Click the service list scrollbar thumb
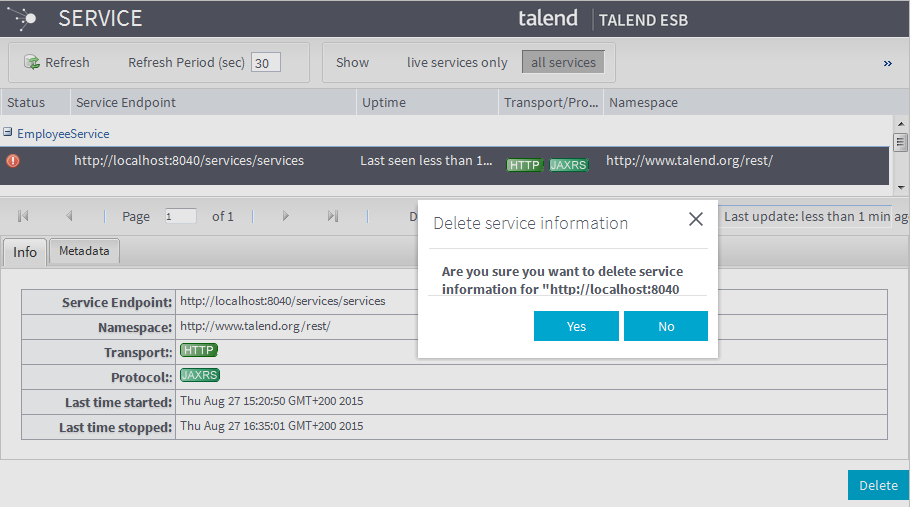The width and height of the screenshot is (910, 507). (x=901, y=142)
